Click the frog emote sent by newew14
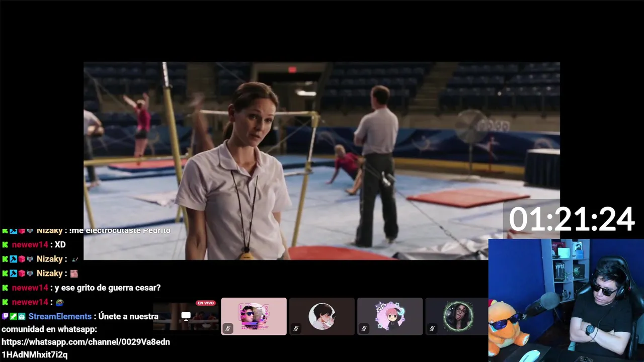Viewport: 644px width, 362px height. (59, 303)
